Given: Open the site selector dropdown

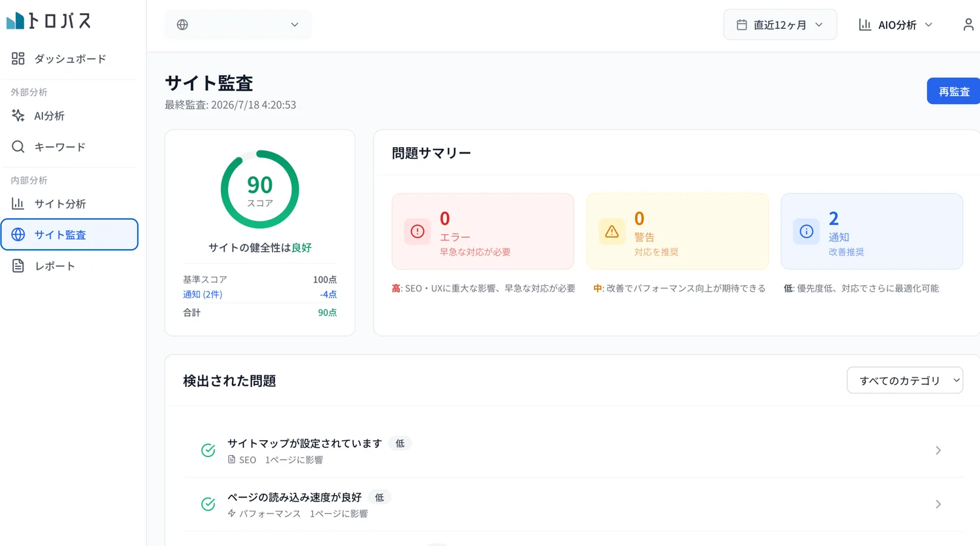Looking at the screenshot, I should [238, 25].
